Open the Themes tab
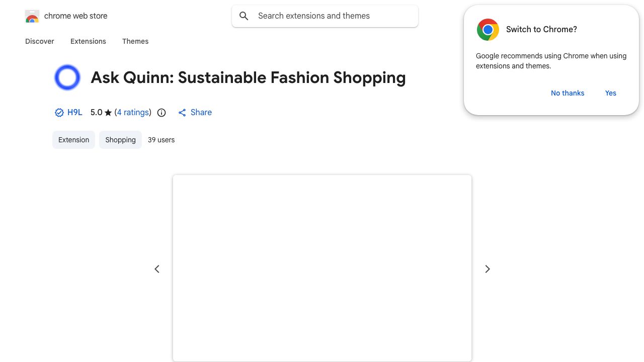This screenshot has height=362, width=644. 135,41
